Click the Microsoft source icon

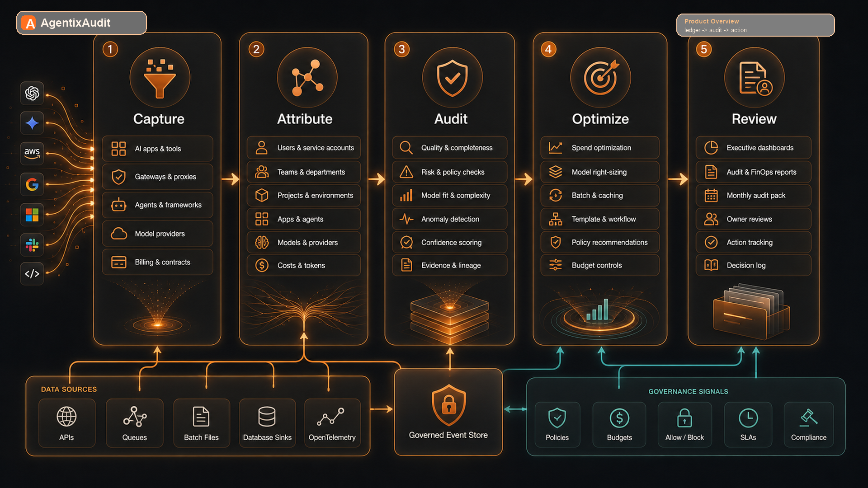point(32,215)
